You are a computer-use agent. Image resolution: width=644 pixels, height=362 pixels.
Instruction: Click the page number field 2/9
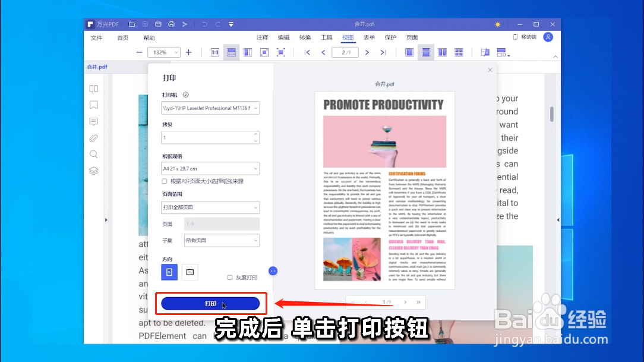(345, 52)
